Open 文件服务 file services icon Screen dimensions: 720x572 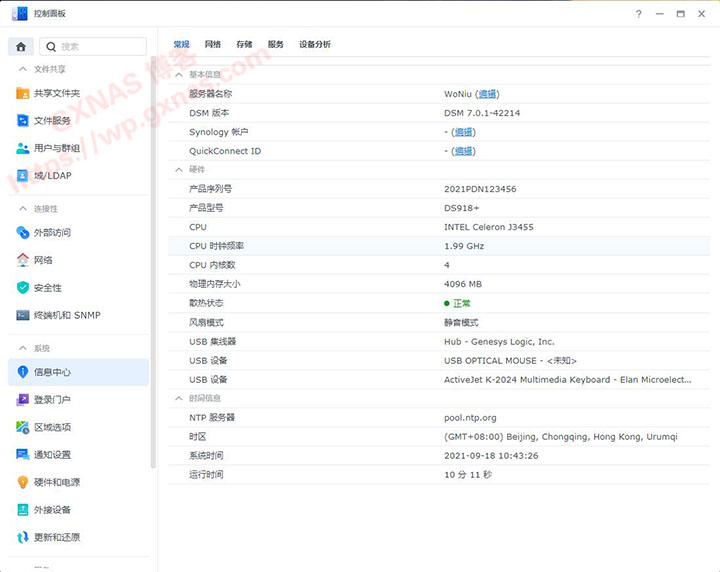coord(23,121)
